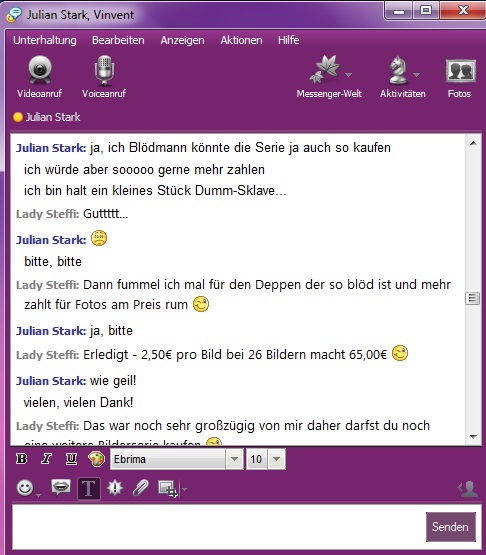Viewport: 486px width, 555px height.
Task: Click the audible lips speech bubble icon
Action: pyautogui.click(x=61, y=487)
